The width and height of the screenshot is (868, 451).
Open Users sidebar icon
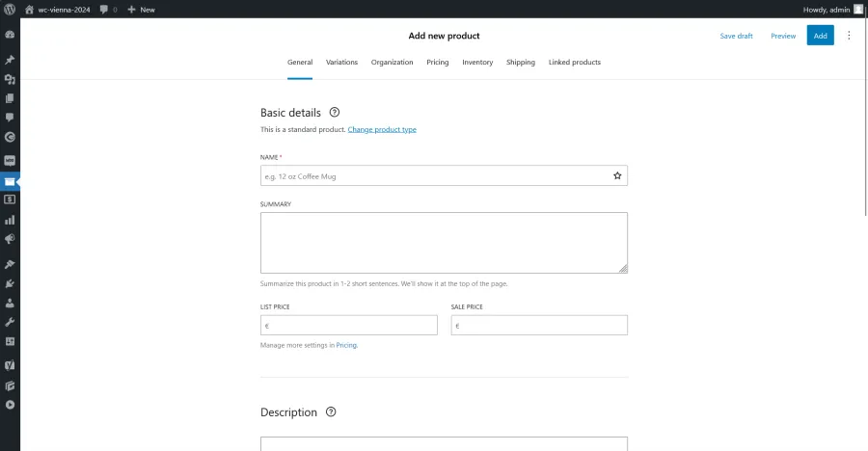click(10, 304)
